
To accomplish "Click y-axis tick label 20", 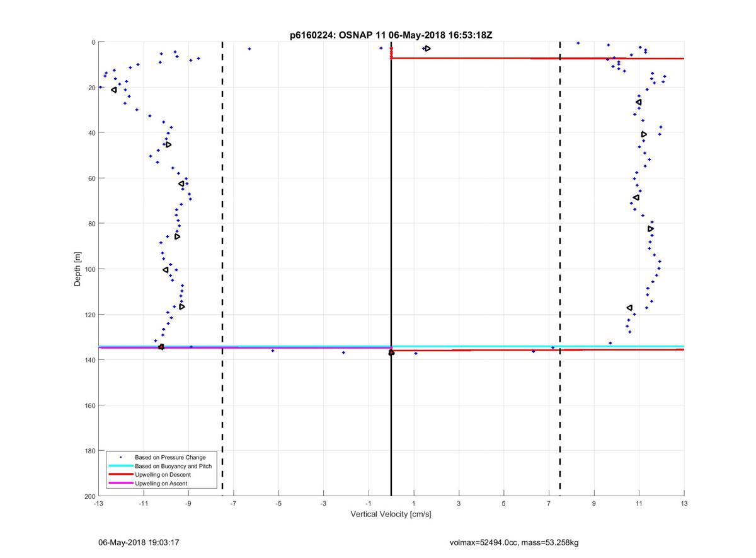I will click(91, 88).
